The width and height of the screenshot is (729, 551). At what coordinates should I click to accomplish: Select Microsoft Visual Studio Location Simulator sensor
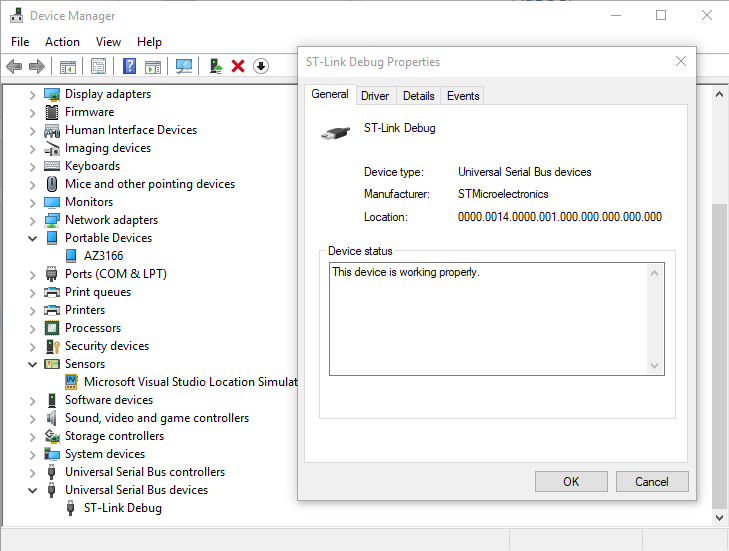click(191, 382)
